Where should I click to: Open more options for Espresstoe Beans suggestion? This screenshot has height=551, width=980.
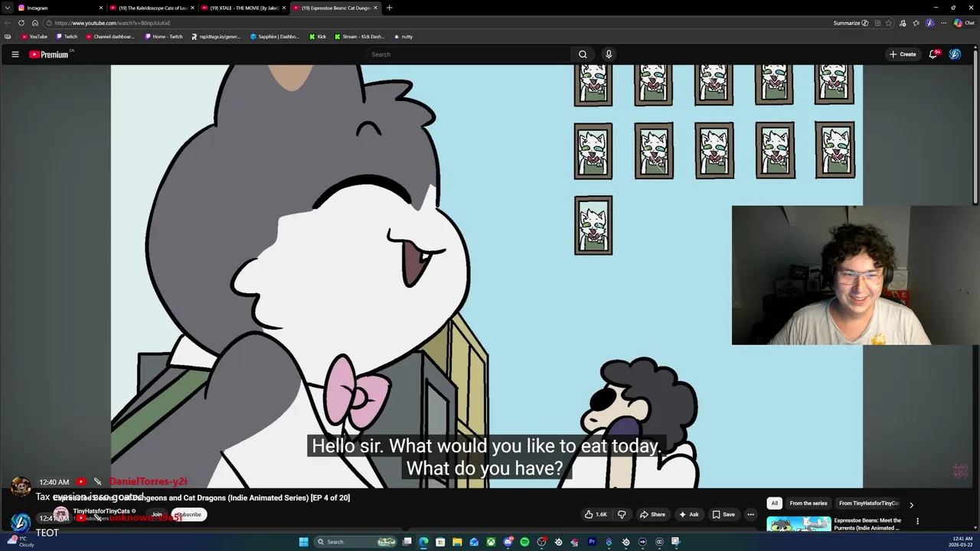917,521
